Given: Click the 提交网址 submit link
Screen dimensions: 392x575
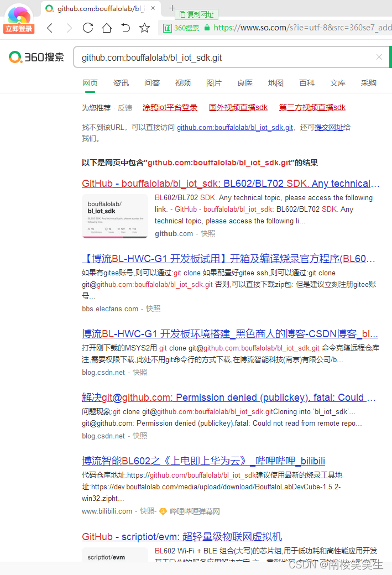Looking at the screenshot, I should coord(328,127).
